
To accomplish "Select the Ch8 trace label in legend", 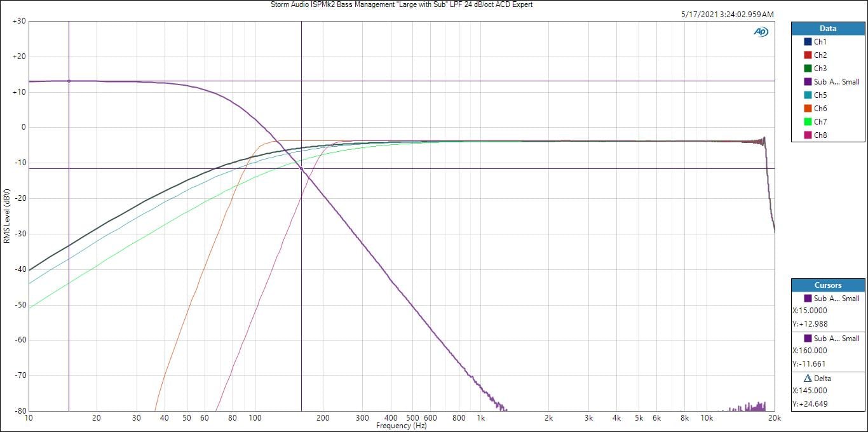I will click(820, 135).
